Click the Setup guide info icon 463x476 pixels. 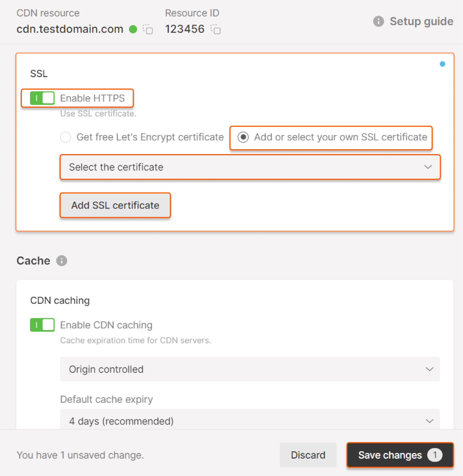pos(378,21)
